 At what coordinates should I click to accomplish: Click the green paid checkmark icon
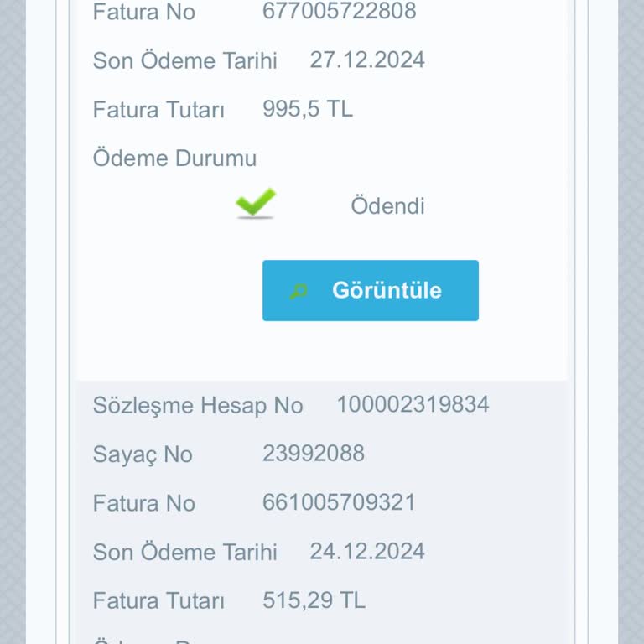coord(256,203)
